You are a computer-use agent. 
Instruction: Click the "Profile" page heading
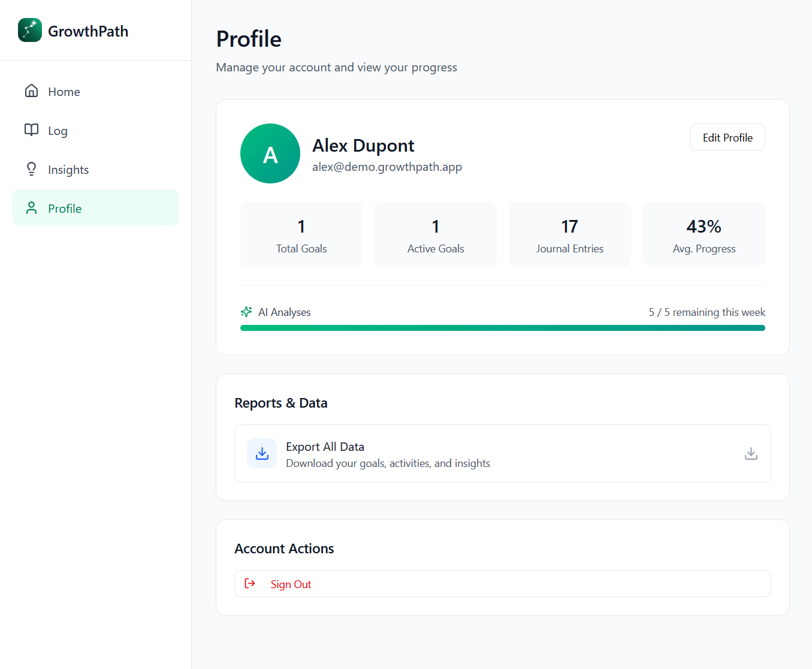click(249, 39)
